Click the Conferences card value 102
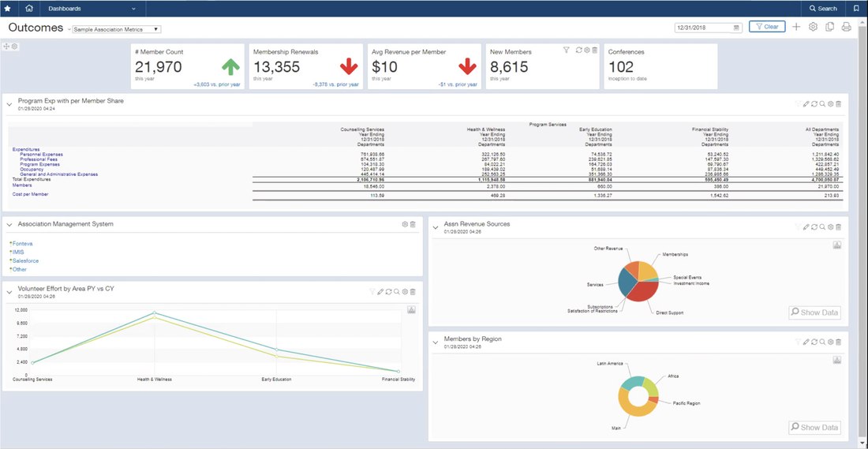 tap(620, 67)
